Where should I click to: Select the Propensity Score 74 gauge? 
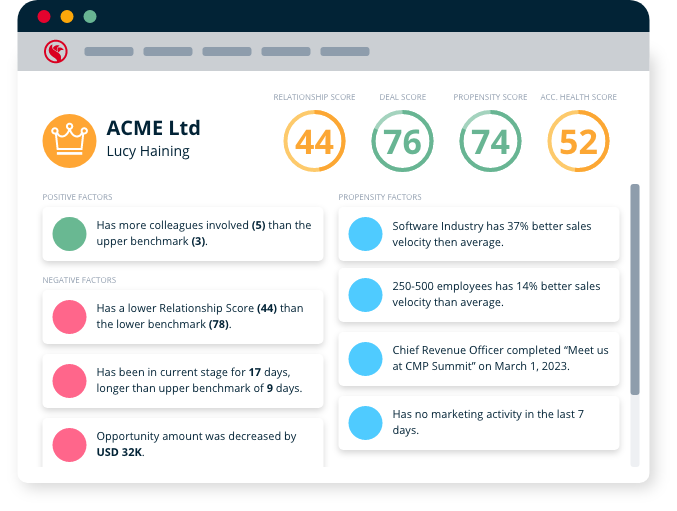(x=490, y=141)
